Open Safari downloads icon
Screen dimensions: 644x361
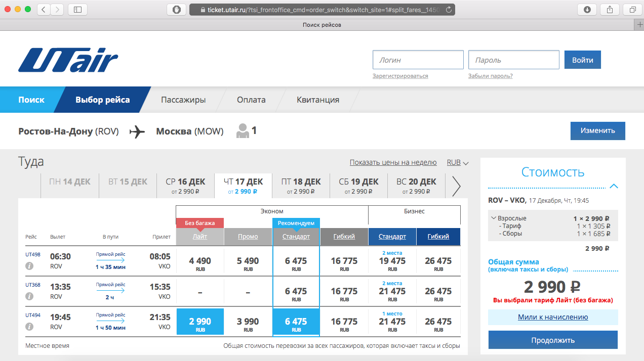(587, 9)
